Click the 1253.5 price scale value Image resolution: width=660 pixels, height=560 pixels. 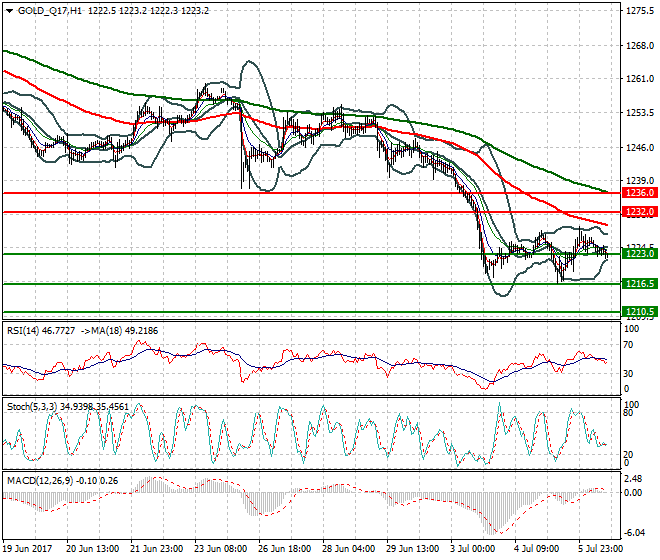(x=640, y=113)
